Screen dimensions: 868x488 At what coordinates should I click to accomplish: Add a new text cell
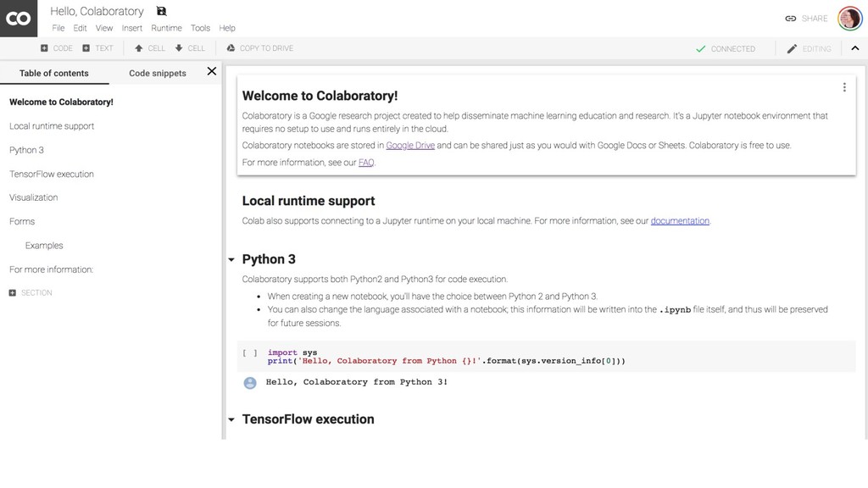point(98,48)
